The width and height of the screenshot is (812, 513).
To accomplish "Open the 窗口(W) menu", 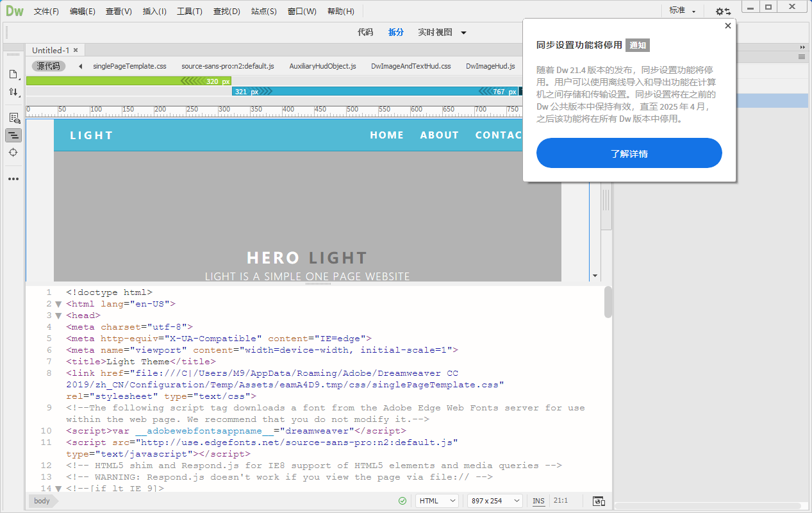I will point(302,12).
